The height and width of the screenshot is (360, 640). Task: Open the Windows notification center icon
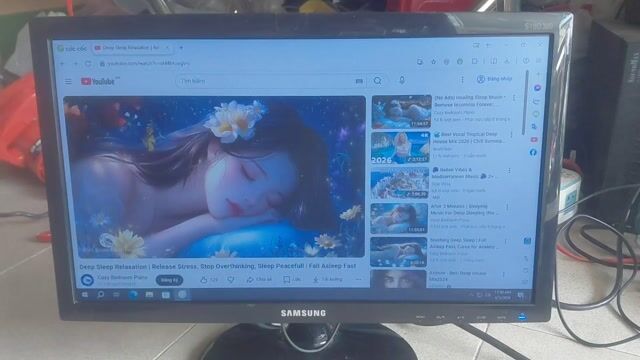(520, 295)
